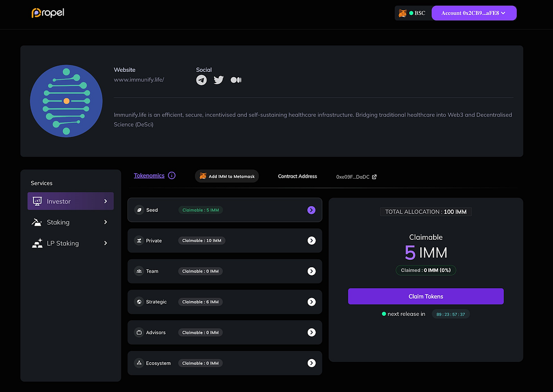Expand the Staking menu chevron

(105, 222)
